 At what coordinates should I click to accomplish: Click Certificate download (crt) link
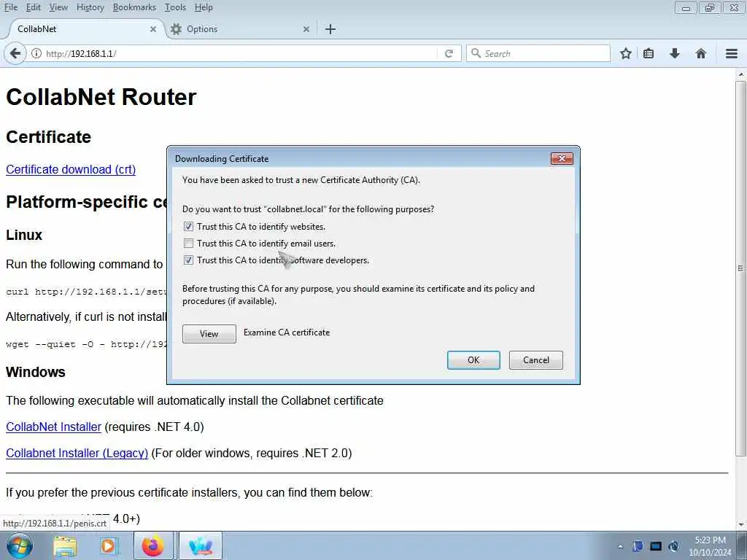[x=71, y=169]
